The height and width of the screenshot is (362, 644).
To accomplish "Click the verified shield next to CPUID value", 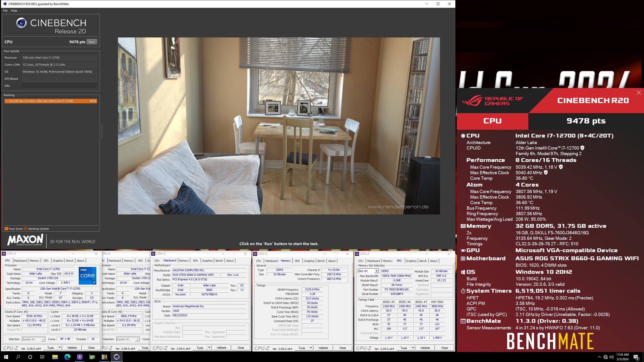I will [582, 148].
